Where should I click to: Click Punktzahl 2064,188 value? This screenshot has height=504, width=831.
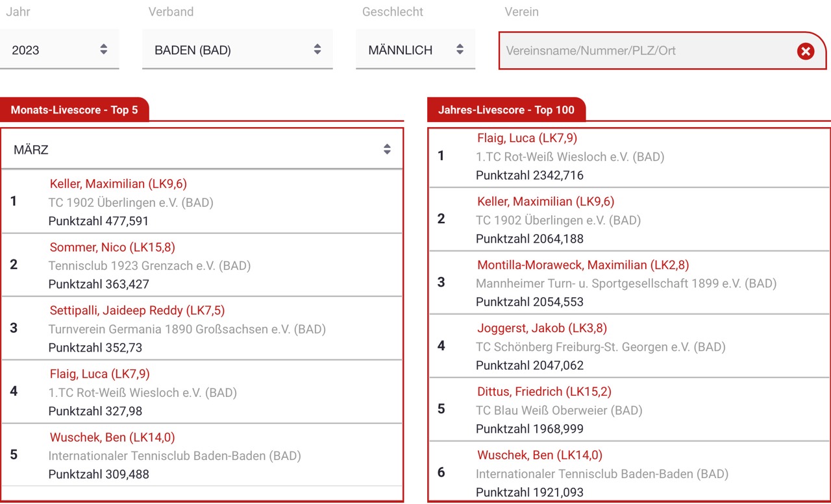(530, 239)
